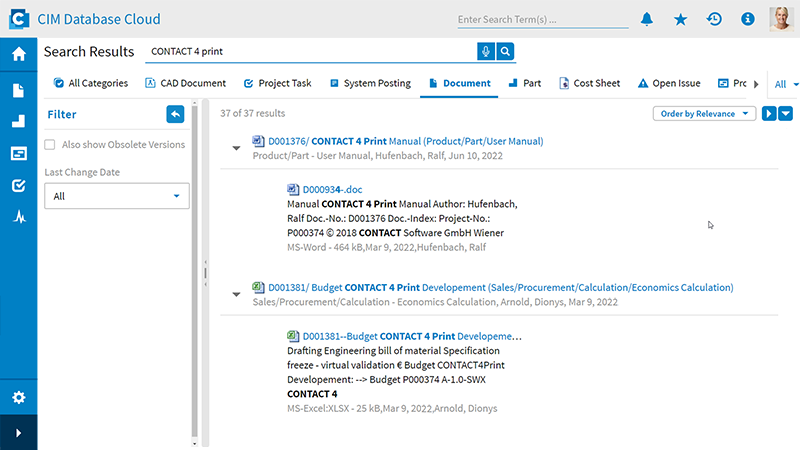Open favorites star icon
800x450 pixels.
[x=680, y=19]
